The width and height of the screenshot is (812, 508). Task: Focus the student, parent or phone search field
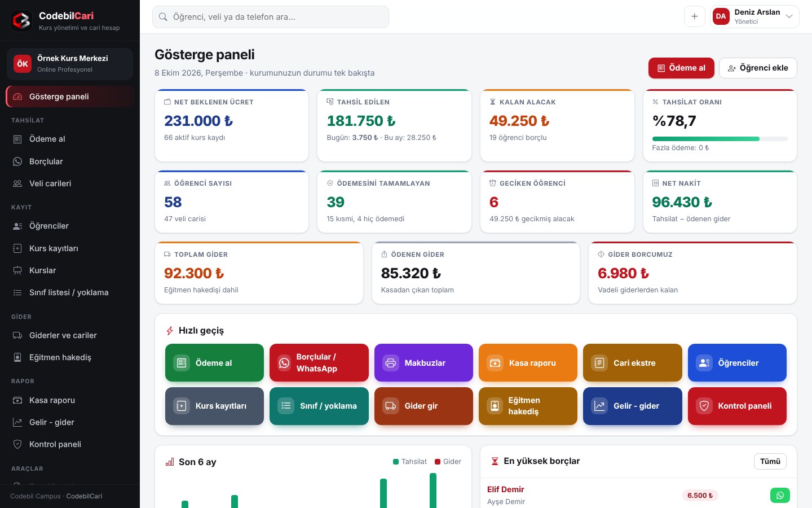coord(271,17)
